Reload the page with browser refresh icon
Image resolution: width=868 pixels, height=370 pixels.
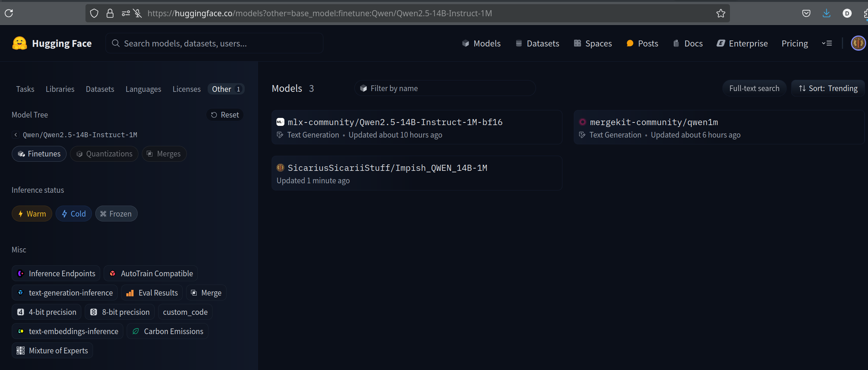[9, 13]
